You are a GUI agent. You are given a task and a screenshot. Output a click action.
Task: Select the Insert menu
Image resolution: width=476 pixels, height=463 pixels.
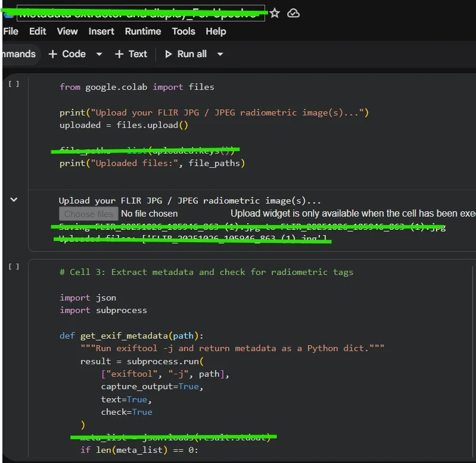pyautogui.click(x=101, y=31)
